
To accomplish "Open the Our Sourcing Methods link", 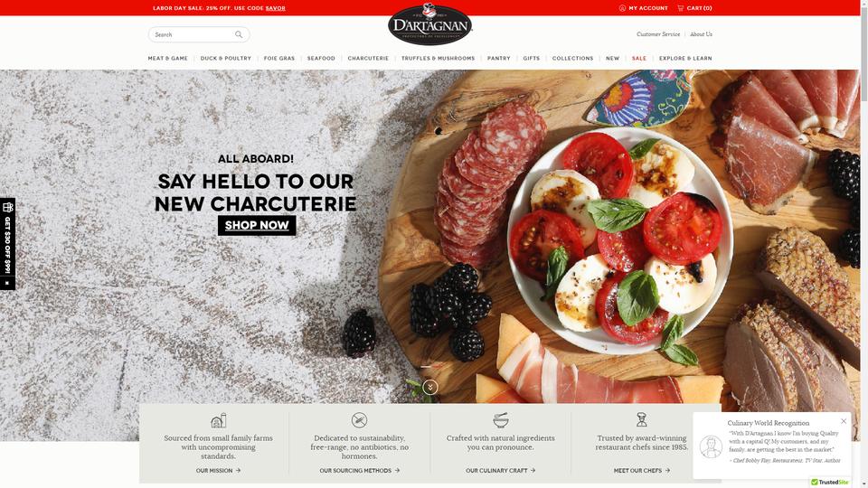I will coord(359,470).
